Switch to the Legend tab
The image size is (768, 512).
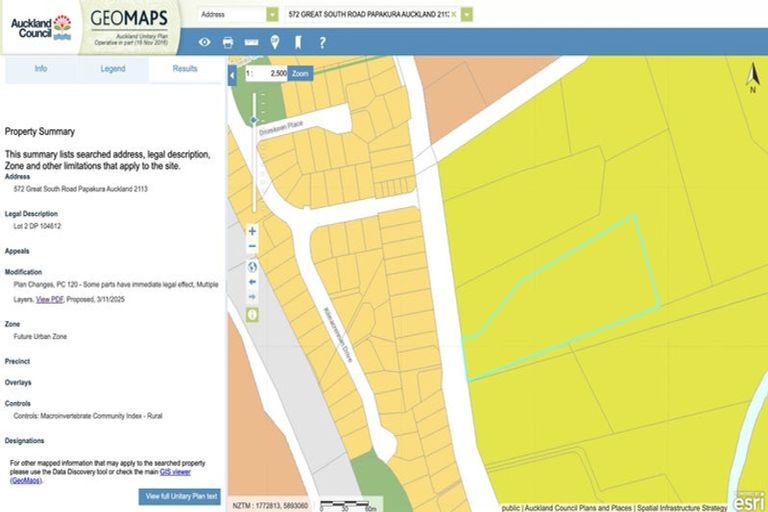tap(113, 69)
